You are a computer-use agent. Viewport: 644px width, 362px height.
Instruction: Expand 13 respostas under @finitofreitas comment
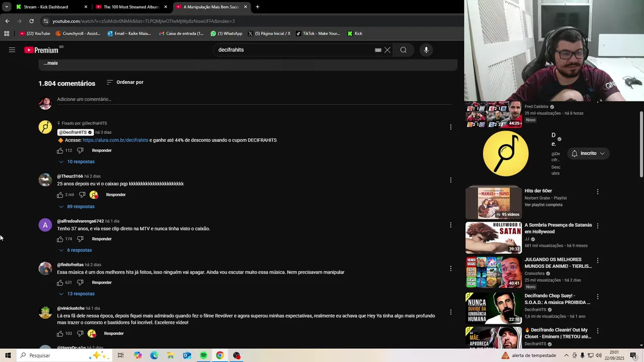[x=76, y=294]
